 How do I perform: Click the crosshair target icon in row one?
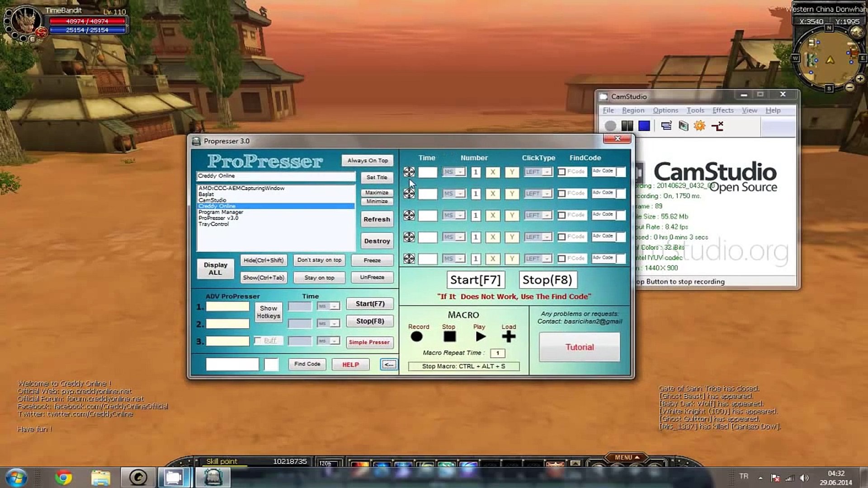[x=409, y=172]
